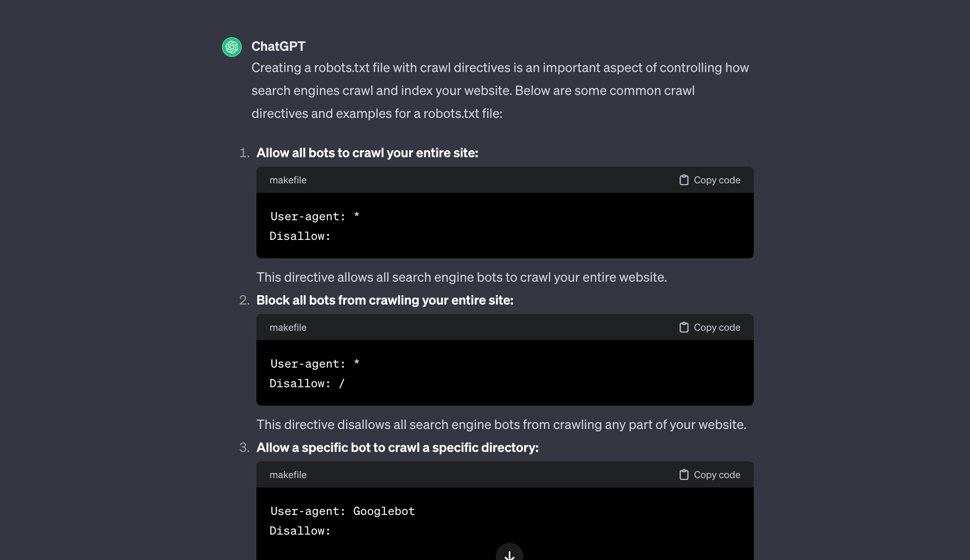Click the empty 'Disallow:' line in the first code block
Image resolution: width=970 pixels, height=560 pixels.
coord(300,236)
